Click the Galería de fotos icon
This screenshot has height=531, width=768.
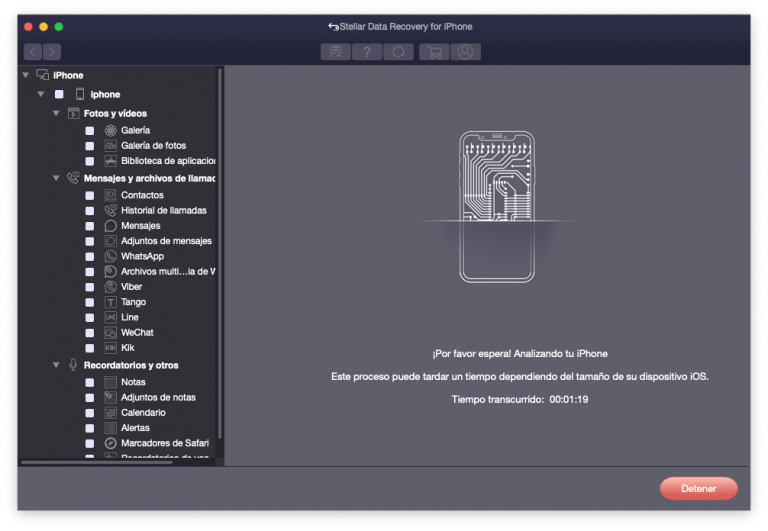coord(111,145)
